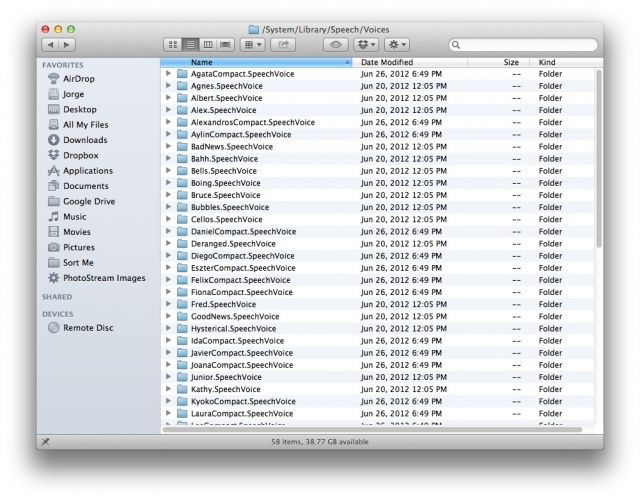Select Junior.SpeechVoice folder name
640x500 pixels.
tap(226, 377)
